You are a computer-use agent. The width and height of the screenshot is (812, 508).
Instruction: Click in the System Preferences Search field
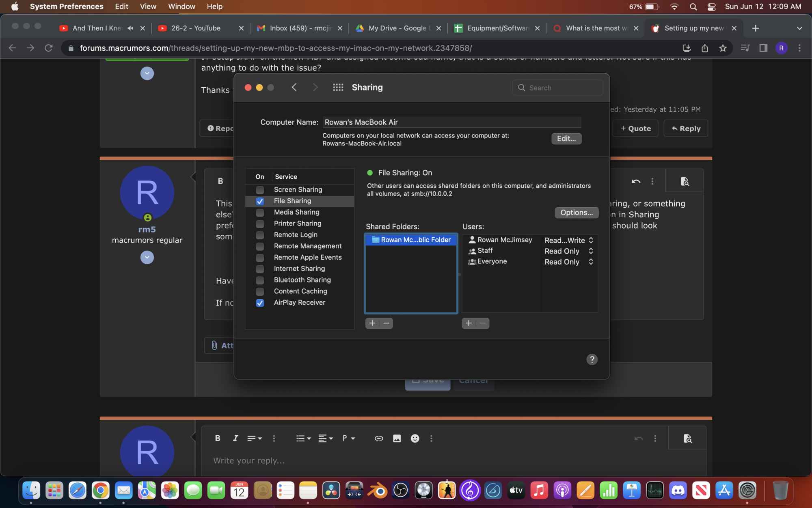pyautogui.click(x=557, y=88)
